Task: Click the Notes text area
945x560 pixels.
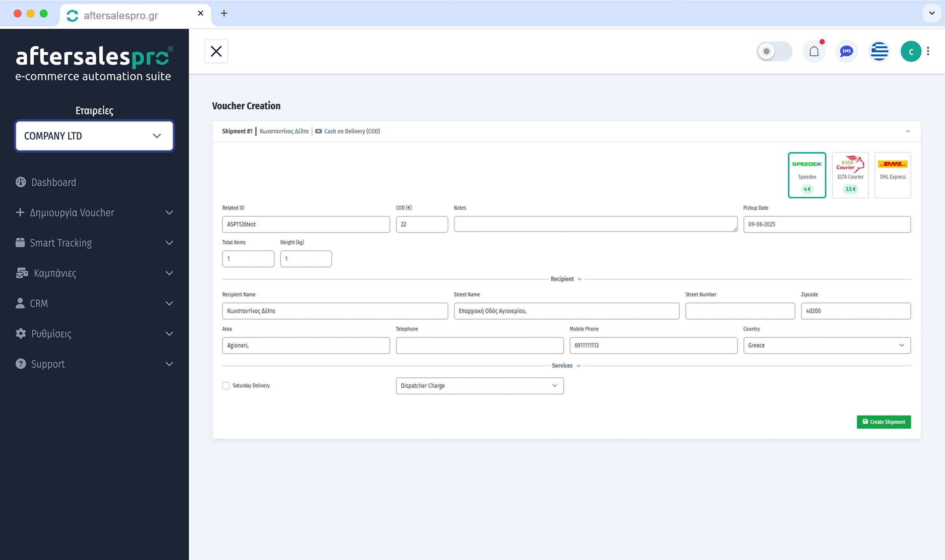Action: (x=595, y=224)
